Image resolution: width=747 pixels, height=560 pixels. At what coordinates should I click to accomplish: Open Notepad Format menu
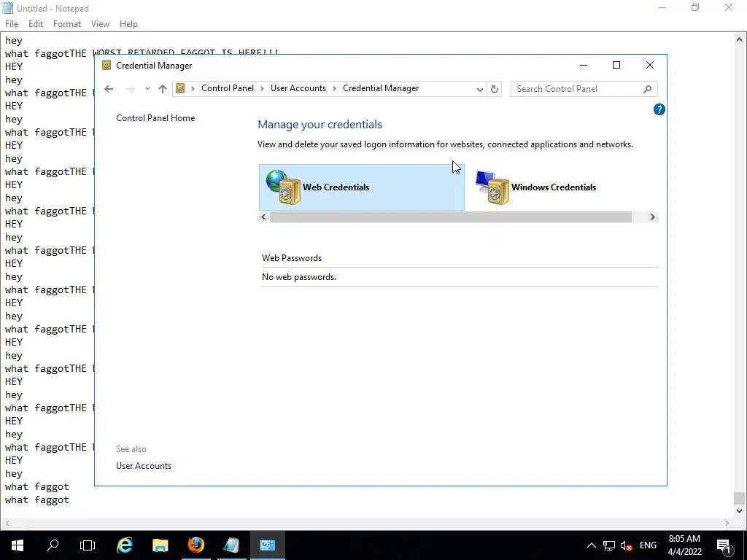click(67, 24)
